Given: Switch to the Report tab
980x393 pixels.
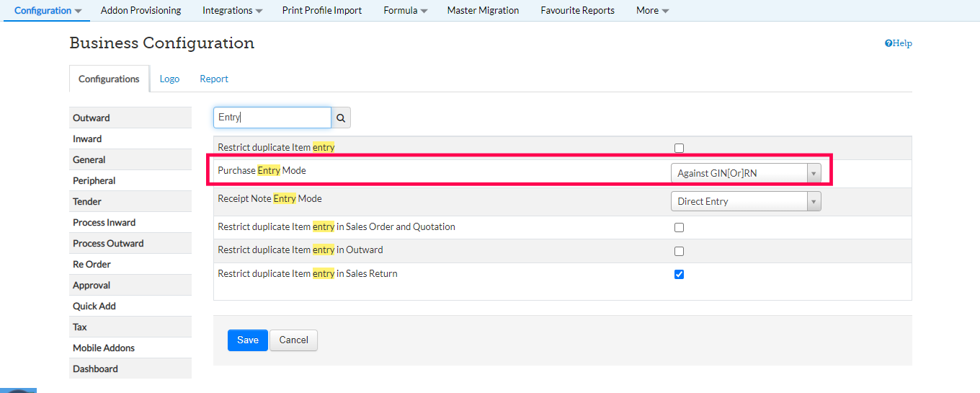Looking at the screenshot, I should tap(214, 79).
